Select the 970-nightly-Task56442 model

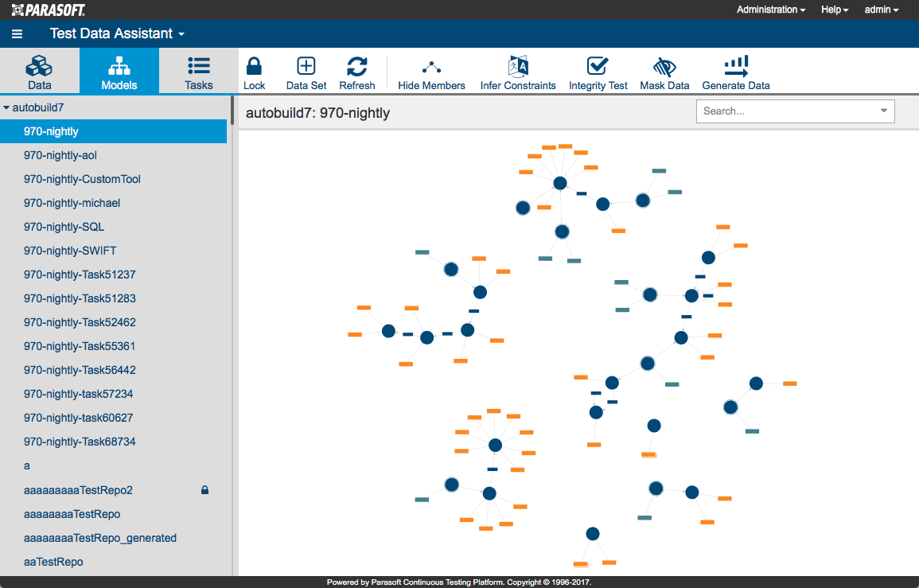tap(113, 370)
